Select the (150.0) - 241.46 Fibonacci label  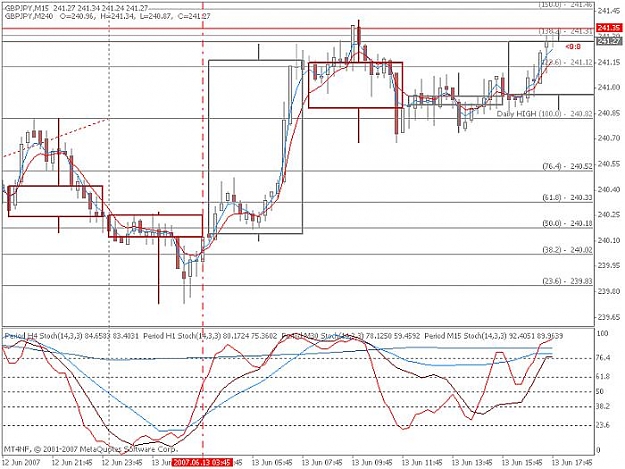pyautogui.click(x=566, y=4)
